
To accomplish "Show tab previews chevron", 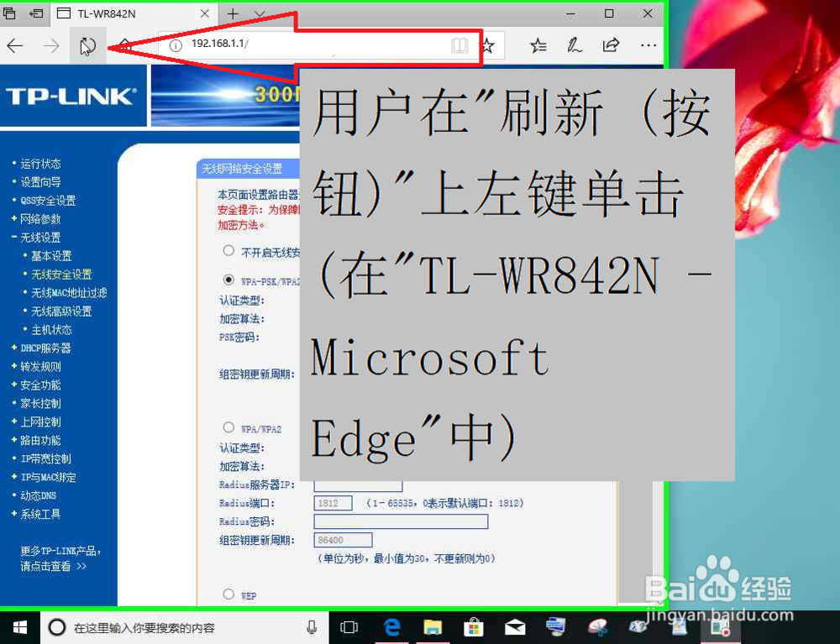I will 260,13.
